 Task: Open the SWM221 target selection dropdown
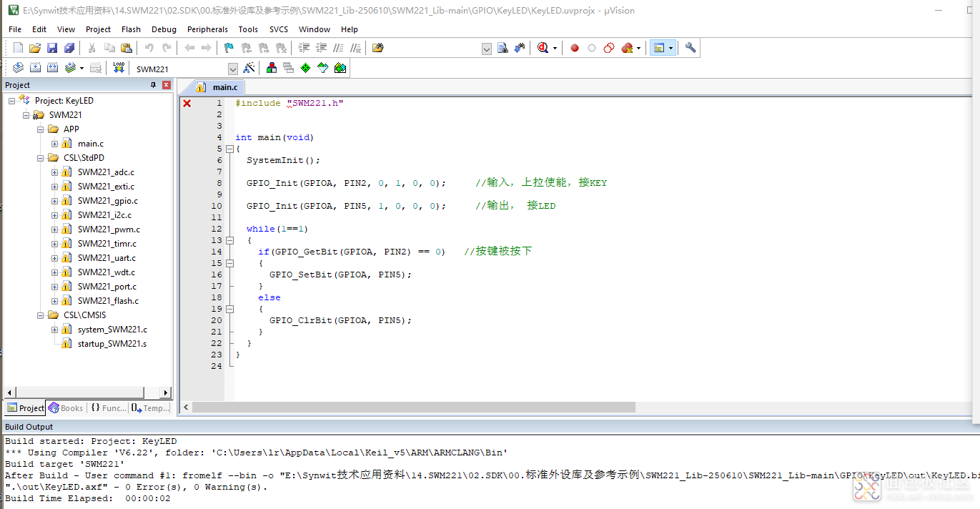[232, 69]
